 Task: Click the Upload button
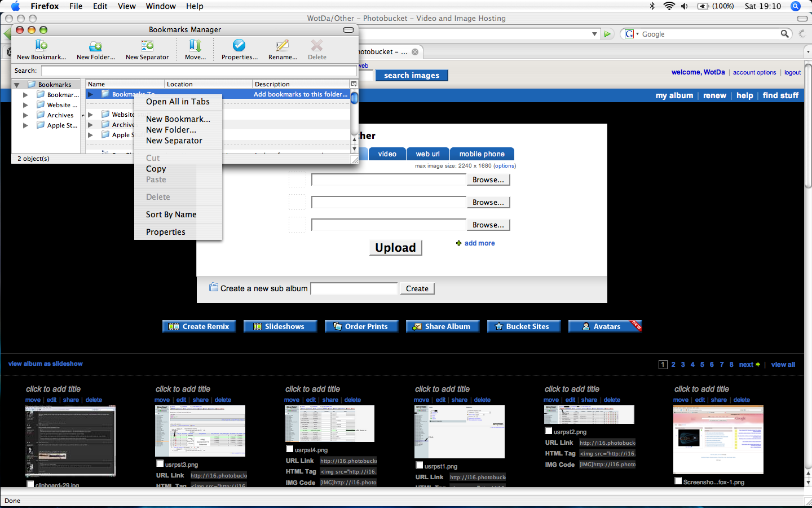coord(395,248)
